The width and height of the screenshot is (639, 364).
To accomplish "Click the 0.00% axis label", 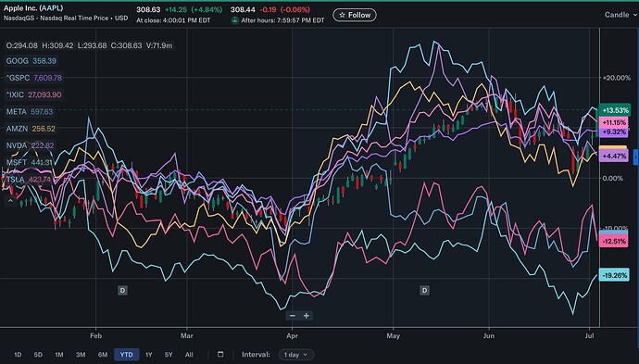I will (612, 178).
